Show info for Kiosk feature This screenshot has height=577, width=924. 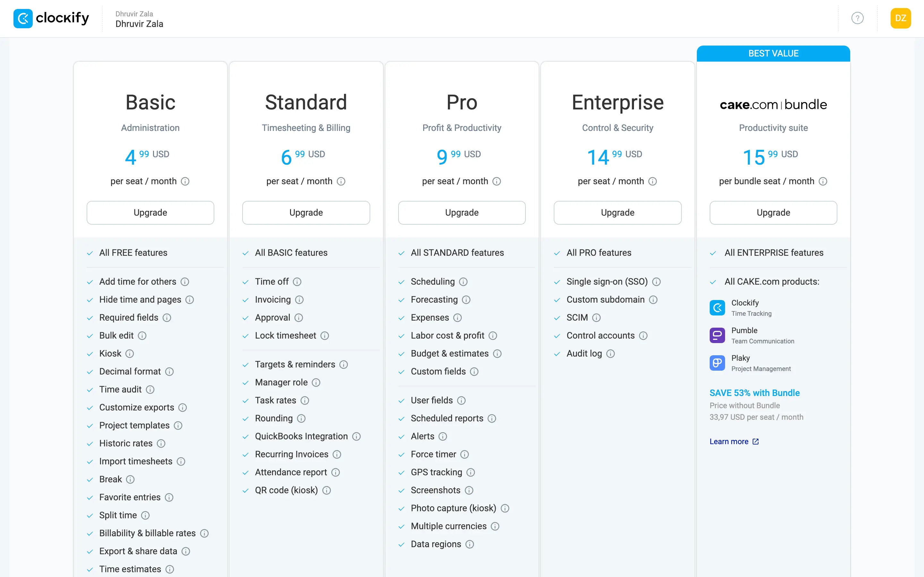point(130,354)
